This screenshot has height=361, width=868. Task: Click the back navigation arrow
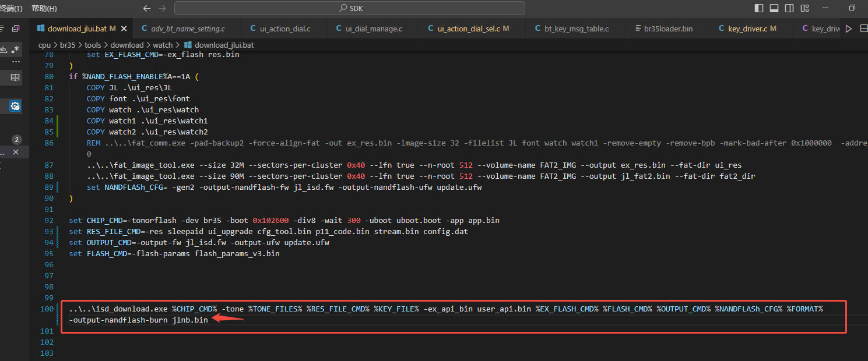click(147, 8)
